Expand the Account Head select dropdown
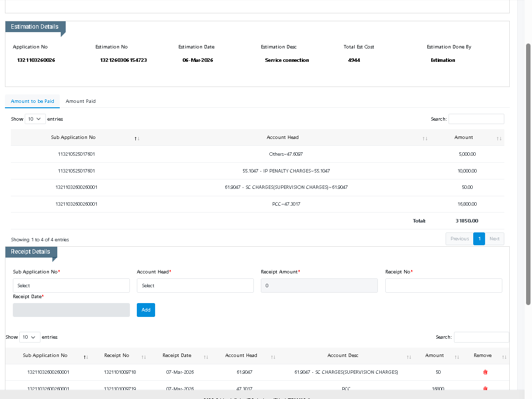 pyautogui.click(x=195, y=286)
